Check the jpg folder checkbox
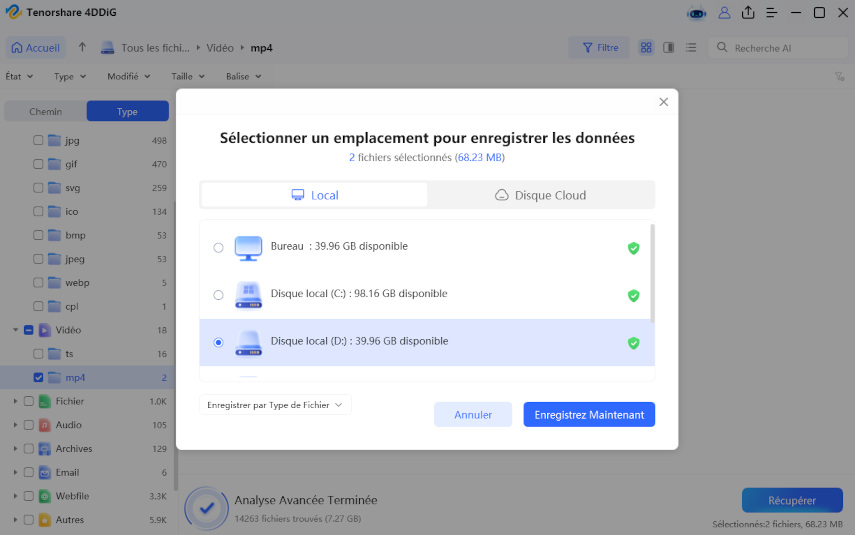855x535 pixels. (x=38, y=140)
